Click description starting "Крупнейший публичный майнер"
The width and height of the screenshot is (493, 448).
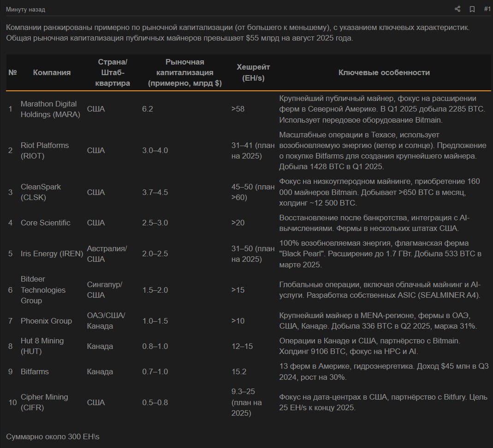coord(382,109)
